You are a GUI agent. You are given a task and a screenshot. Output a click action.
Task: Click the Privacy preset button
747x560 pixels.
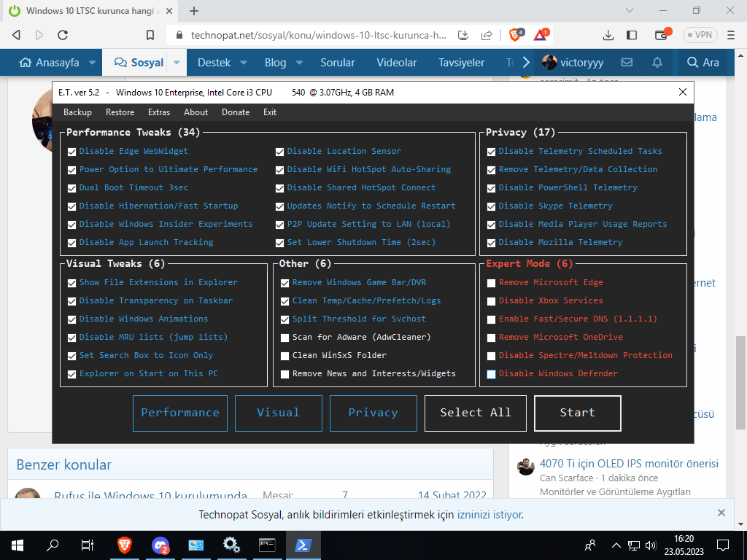(373, 413)
